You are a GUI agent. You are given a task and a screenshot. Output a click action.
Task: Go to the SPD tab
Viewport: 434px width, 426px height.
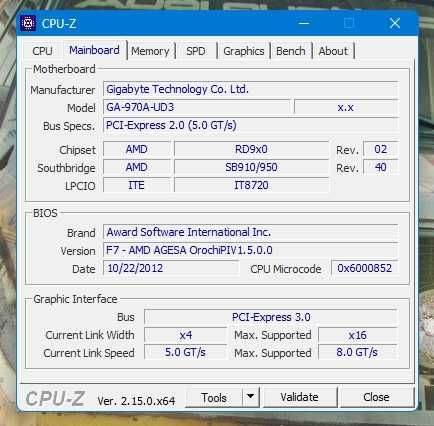pyautogui.click(x=195, y=51)
